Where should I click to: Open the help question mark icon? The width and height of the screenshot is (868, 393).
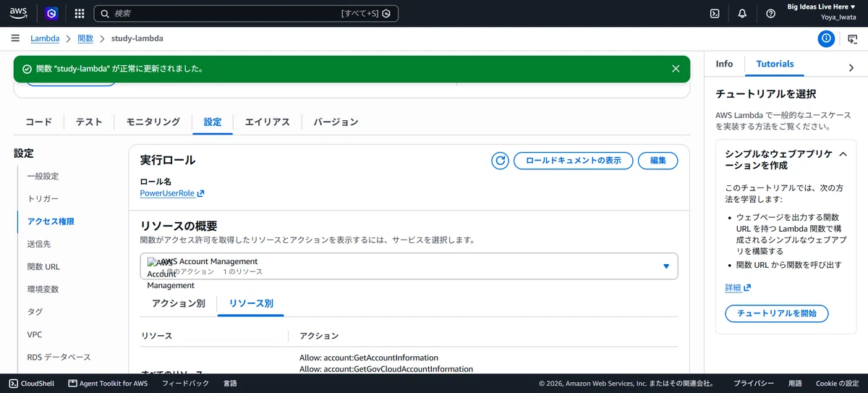(770, 13)
